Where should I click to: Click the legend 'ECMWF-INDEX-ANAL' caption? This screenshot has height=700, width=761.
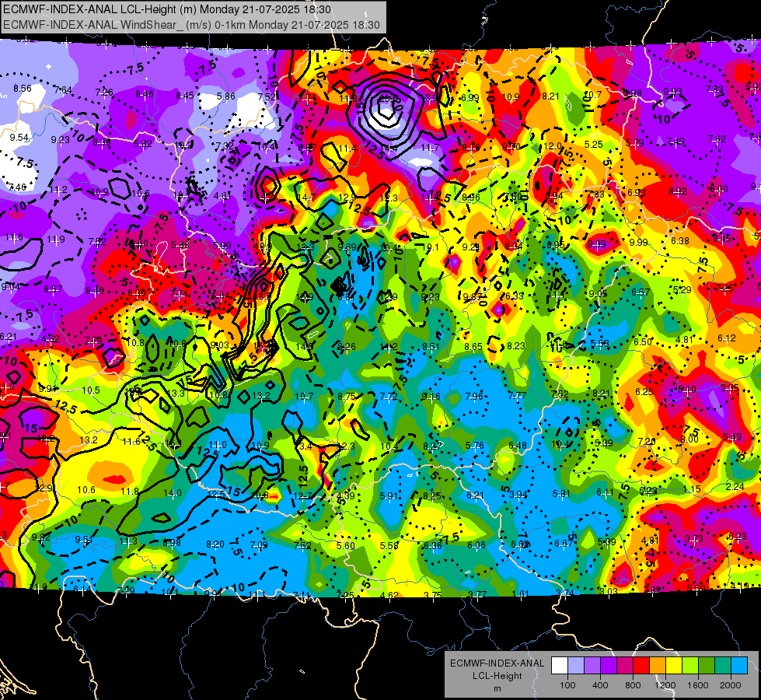497,663
